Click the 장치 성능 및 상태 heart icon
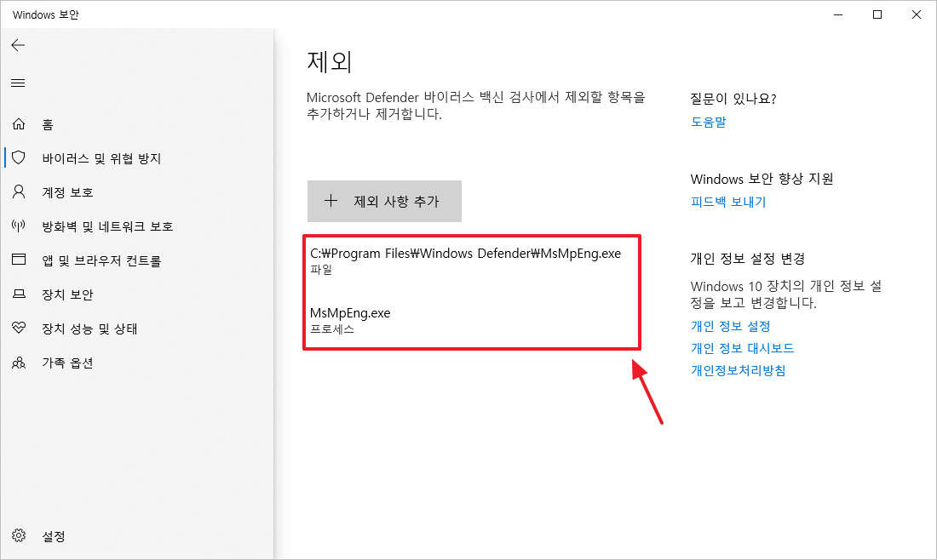 pos(19,329)
